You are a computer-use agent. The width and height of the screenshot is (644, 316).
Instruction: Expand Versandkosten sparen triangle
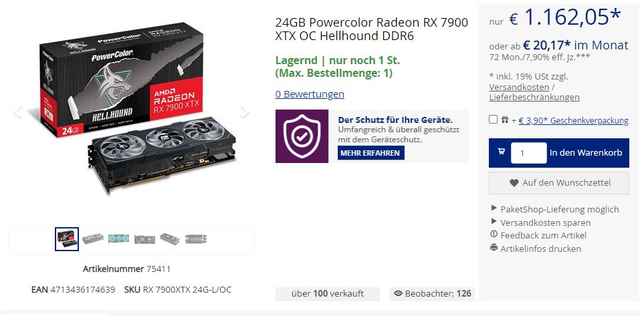[x=494, y=222]
